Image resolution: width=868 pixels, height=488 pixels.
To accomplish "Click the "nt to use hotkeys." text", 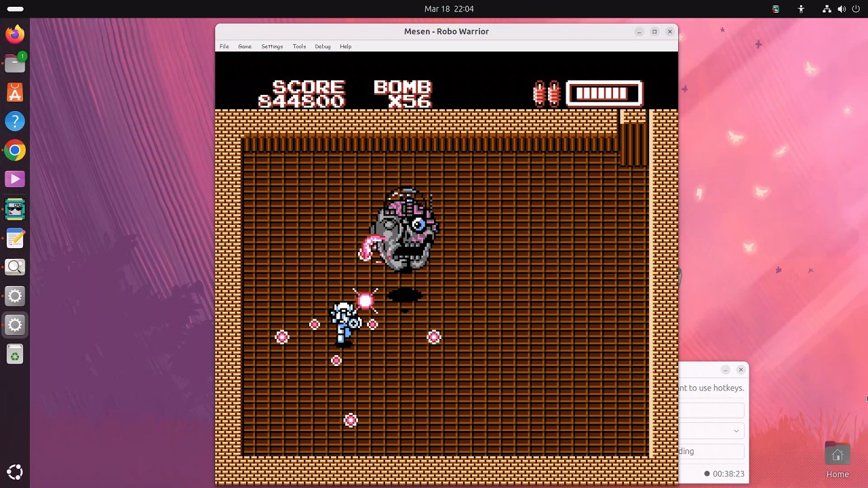I will click(712, 388).
